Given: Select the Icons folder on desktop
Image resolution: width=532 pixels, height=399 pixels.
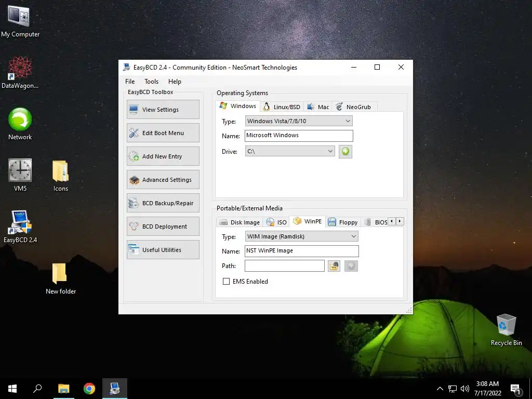Looking at the screenshot, I should coord(61,176).
